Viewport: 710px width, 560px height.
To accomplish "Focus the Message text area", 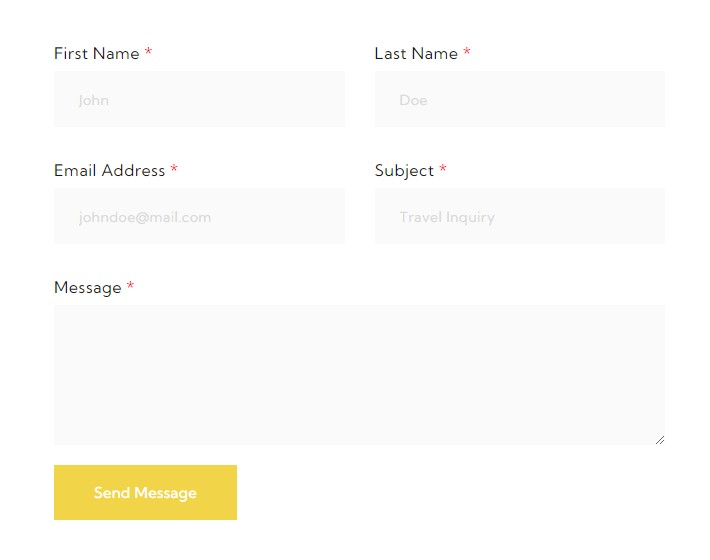I will click(x=359, y=375).
